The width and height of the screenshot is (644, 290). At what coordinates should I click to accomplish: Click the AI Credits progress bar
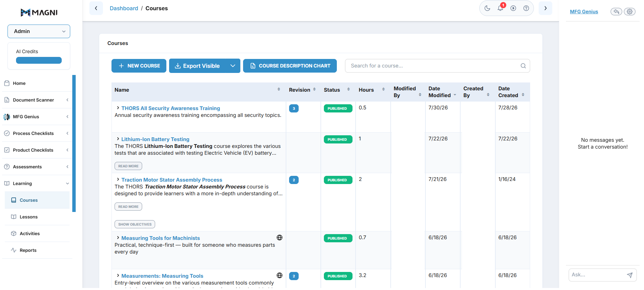click(x=39, y=60)
